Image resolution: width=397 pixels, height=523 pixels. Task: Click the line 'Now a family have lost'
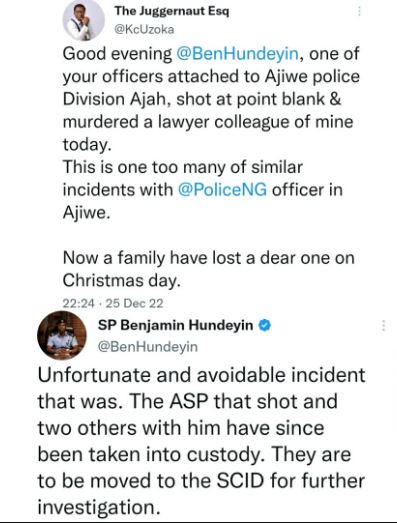click(209, 258)
